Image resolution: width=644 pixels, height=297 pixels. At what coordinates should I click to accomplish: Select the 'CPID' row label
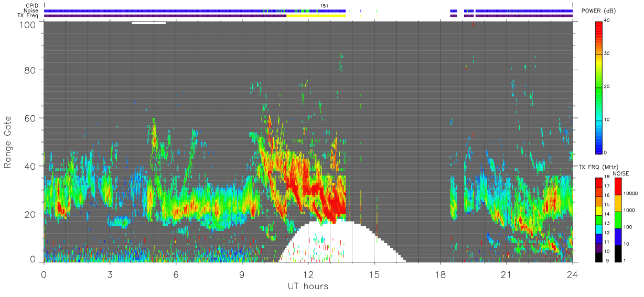[33, 6]
